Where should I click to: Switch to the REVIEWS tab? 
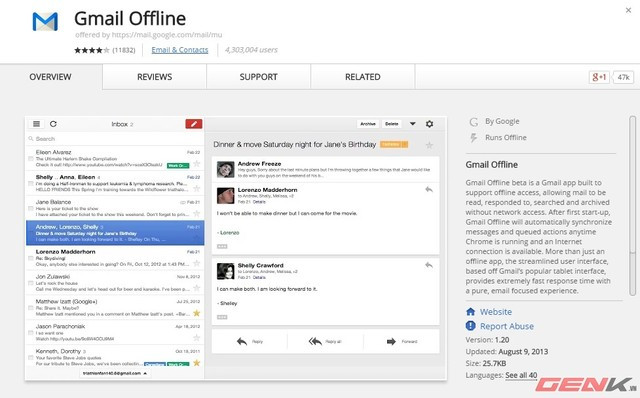coord(154,77)
